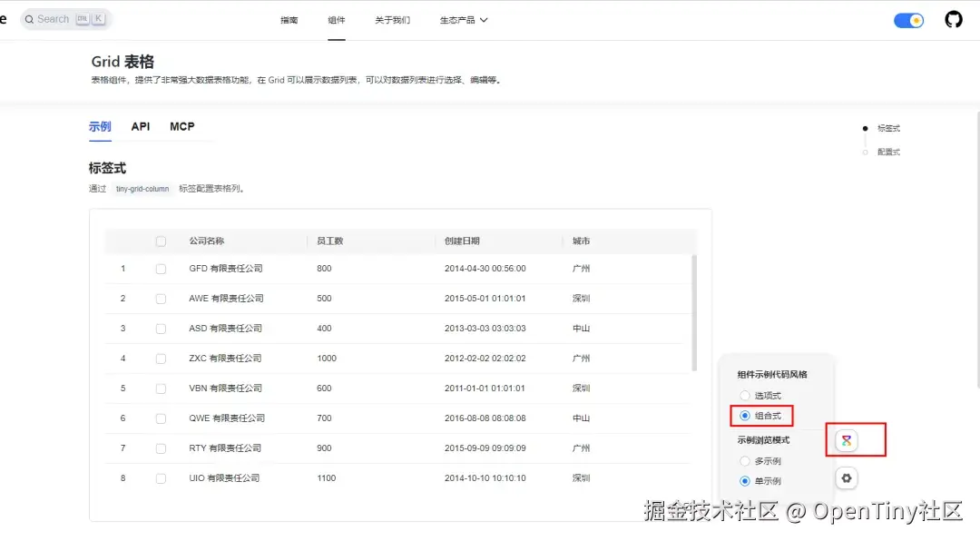This screenshot has width=980, height=541.
Task: Open the 组件 navigation item
Action: tap(337, 20)
